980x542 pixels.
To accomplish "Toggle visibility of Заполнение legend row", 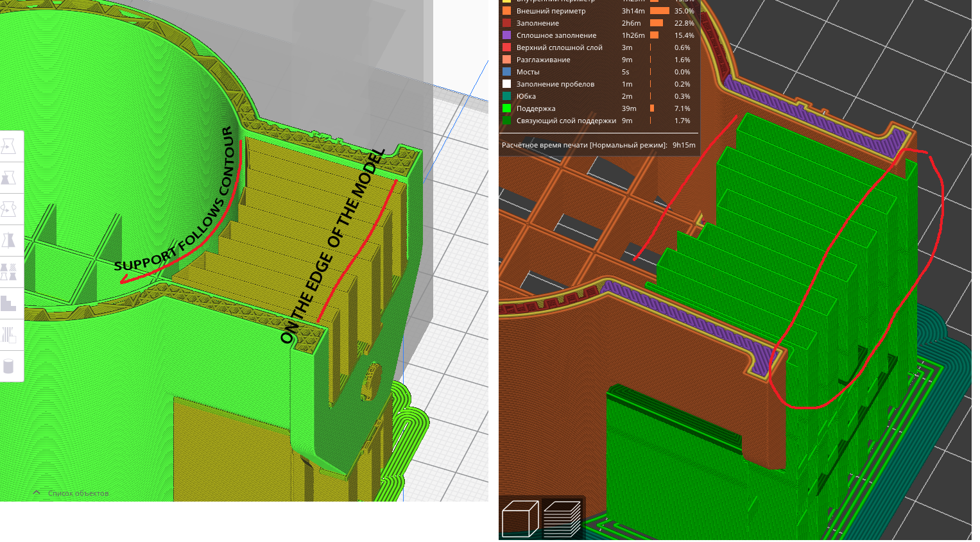I will 598,23.
